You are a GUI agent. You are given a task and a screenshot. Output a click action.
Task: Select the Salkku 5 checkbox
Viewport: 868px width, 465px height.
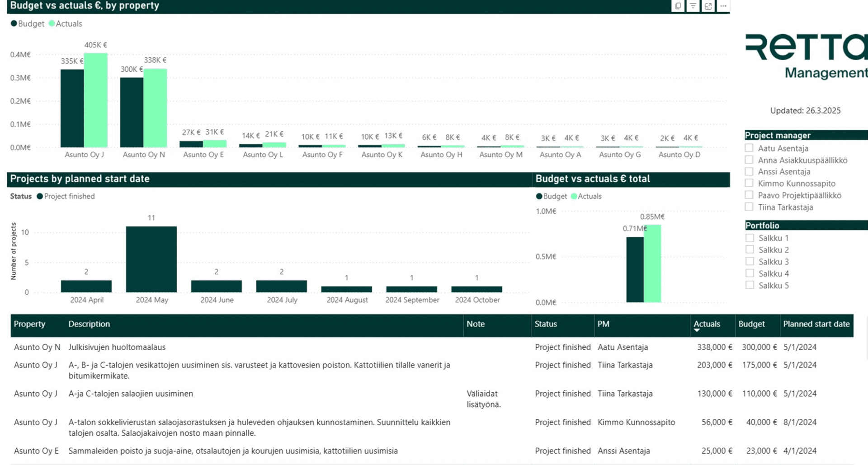(x=750, y=285)
